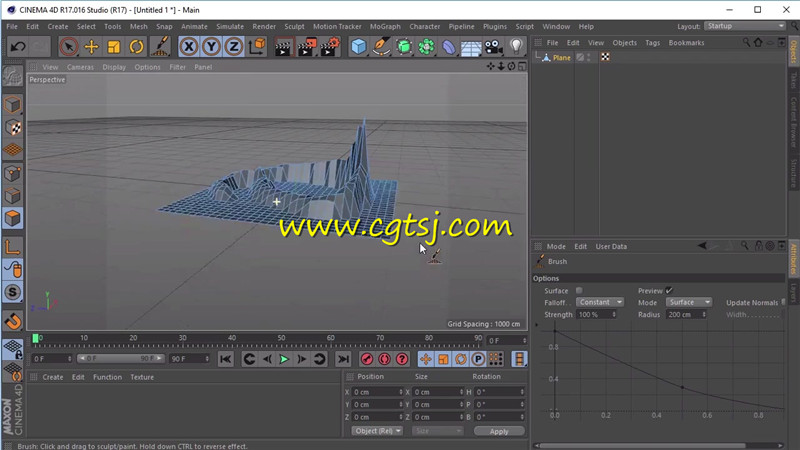800x450 pixels.
Task: Click the green timeline playhead marker
Action: (x=35, y=338)
